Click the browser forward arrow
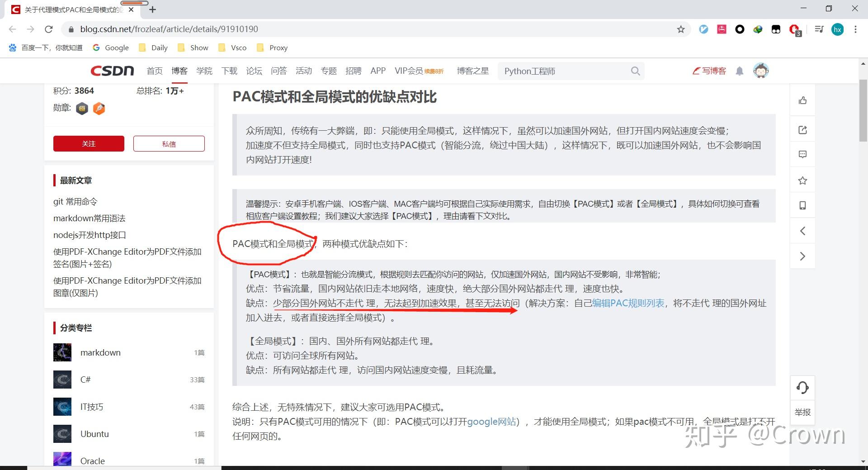Screen dimensions: 868x470 tap(30, 29)
